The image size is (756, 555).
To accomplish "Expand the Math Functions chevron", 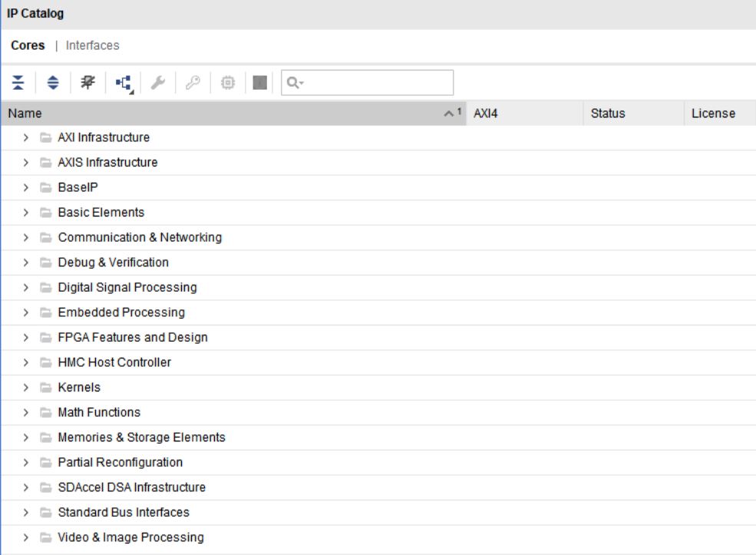I will 25,412.
